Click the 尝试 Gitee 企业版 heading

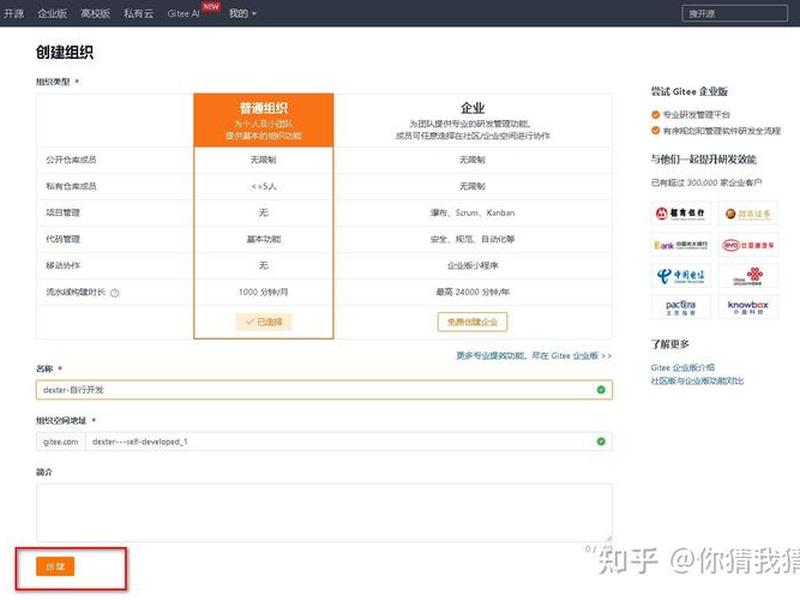point(689,91)
